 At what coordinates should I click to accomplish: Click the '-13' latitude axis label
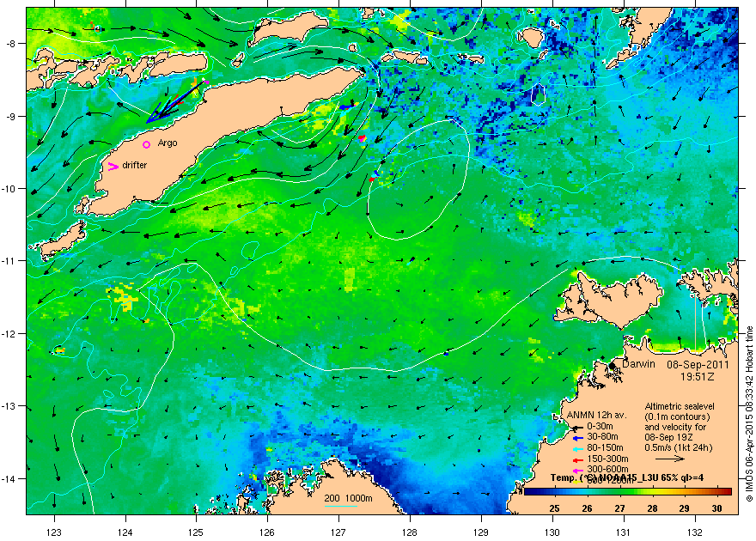(9, 406)
